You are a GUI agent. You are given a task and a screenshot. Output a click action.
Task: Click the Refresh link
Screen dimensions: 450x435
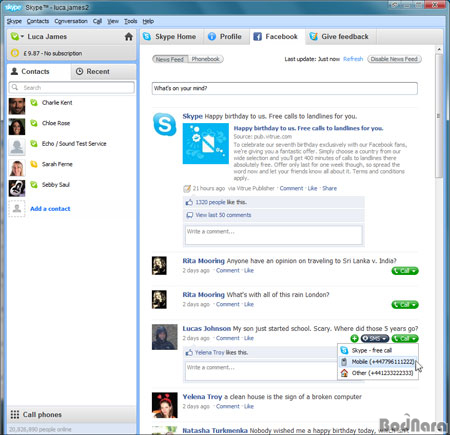tap(353, 59)
